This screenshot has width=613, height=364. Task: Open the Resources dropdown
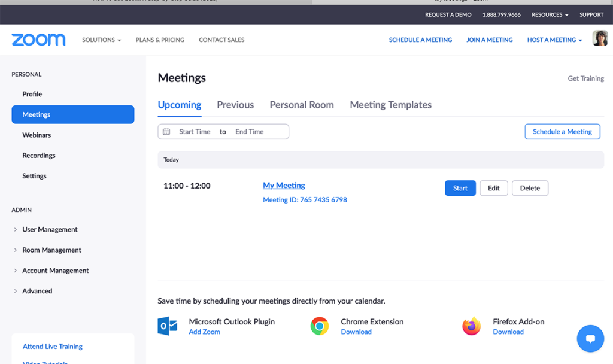point(550,14)
